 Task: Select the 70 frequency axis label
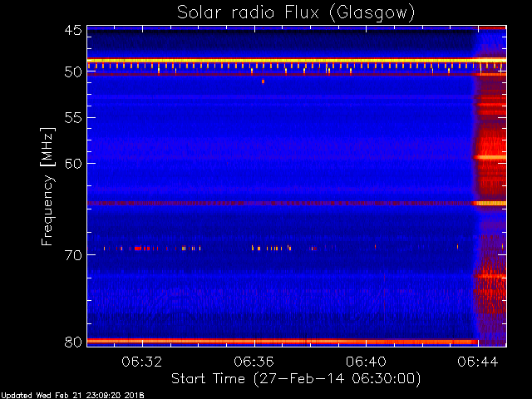pyautogui.click(x=73, y=255)
